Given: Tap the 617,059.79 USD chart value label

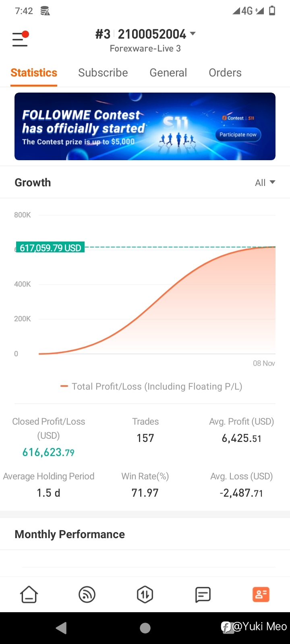Looking at the screenshot, I should [50, 248].
